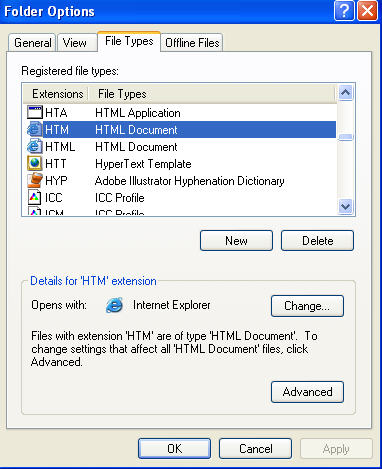Click the file types list scrollbar thumb
The height and width of the screenshot is (469, 382).
point(345,137)
